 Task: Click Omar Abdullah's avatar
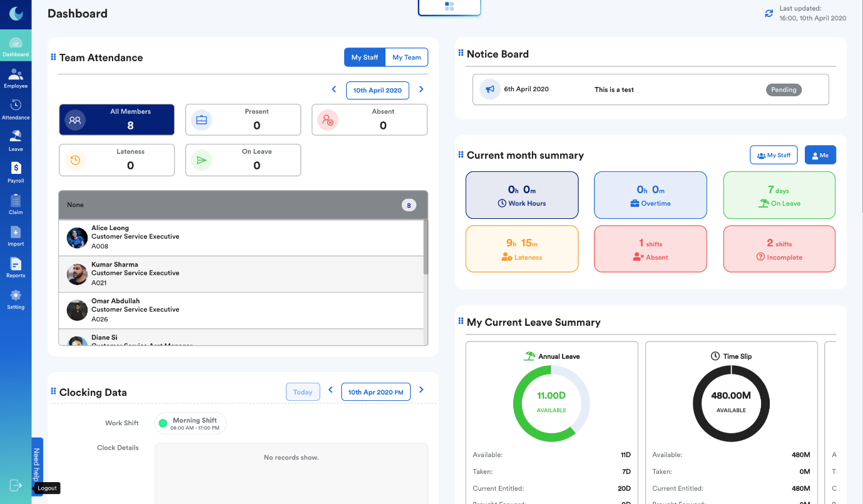pos(77,310)
